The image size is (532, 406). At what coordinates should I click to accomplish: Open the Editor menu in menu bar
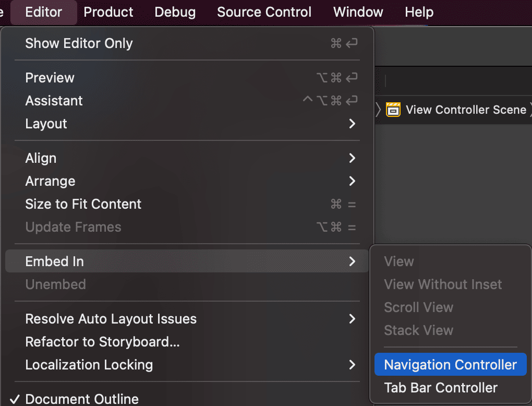44,12
